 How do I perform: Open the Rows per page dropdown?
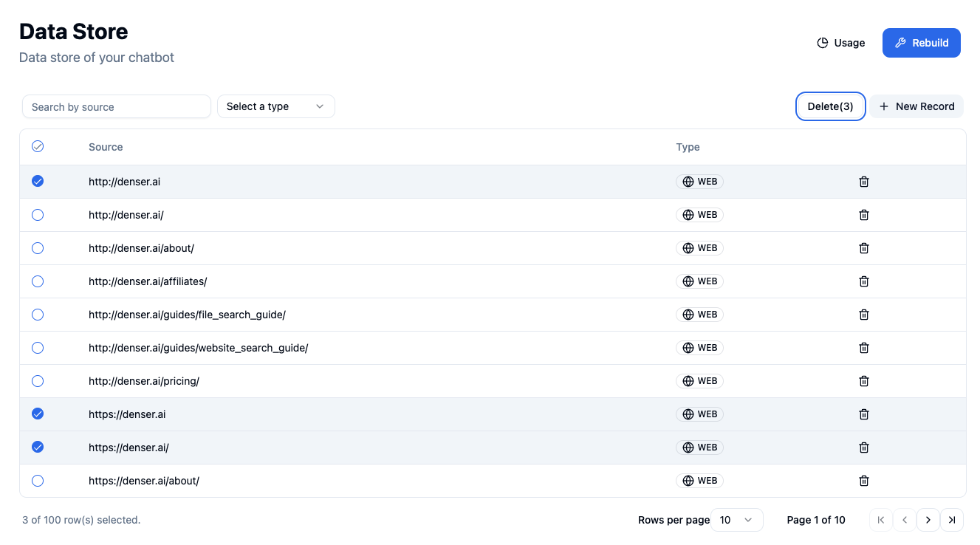click(737, 520)
